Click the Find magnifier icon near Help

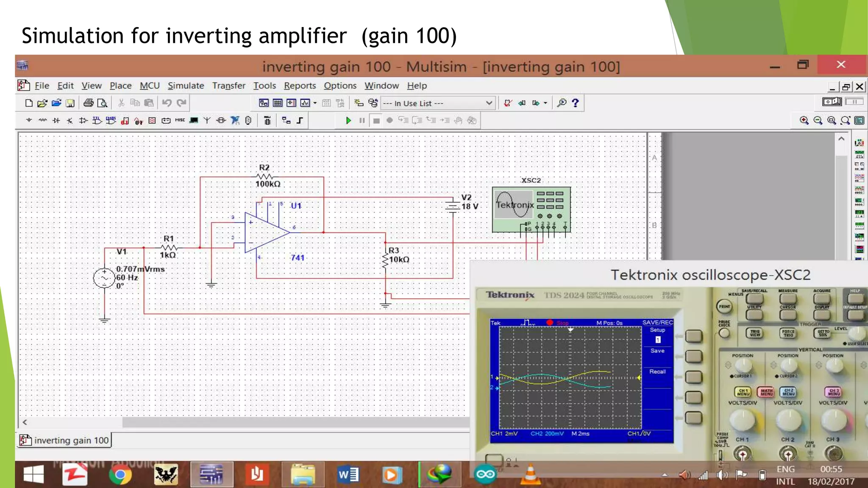pos(562,103)
